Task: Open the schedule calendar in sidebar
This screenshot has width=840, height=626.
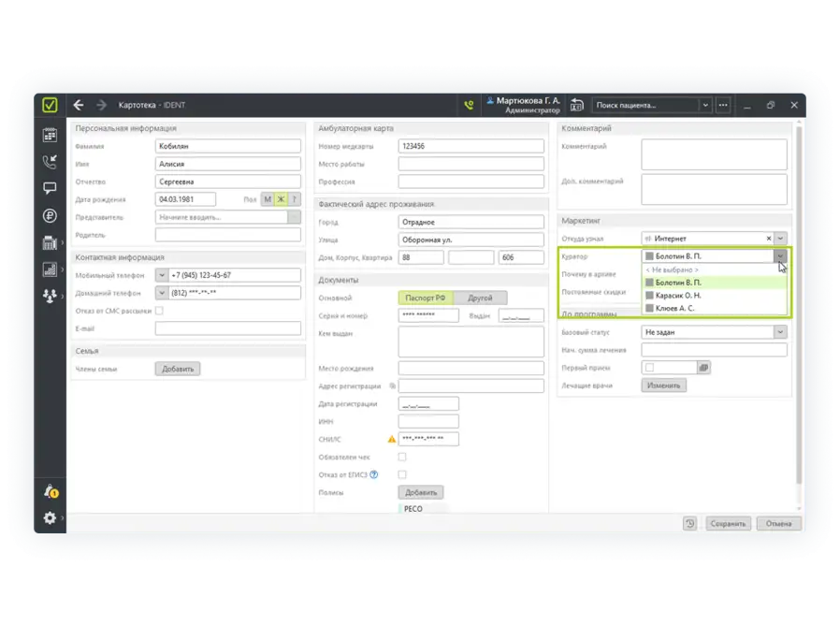Action: pos(50,136)
